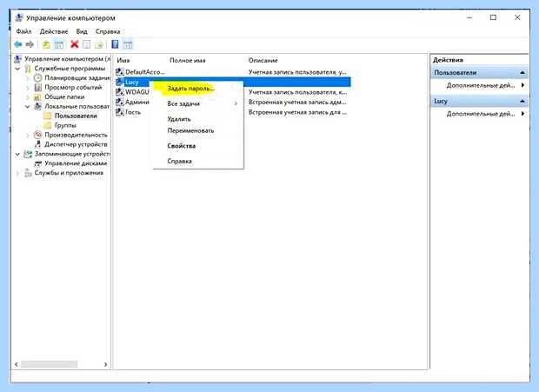Click tree scrollbar right arrow
This screenshot has width=539, height=392.
105,364
